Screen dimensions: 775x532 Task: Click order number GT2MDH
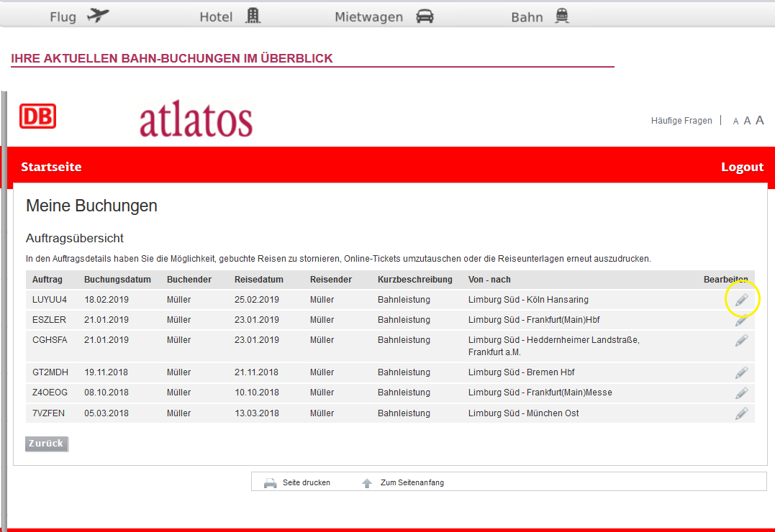click(50, 372)
